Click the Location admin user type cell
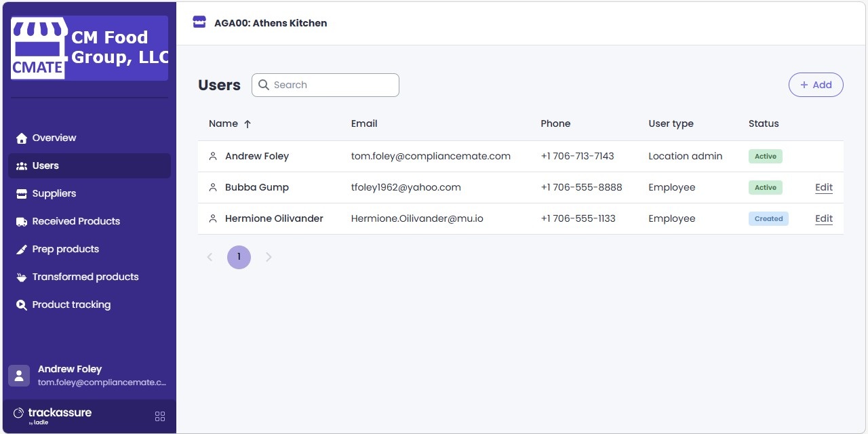This screenshot has height=434, width=868. 685,156
